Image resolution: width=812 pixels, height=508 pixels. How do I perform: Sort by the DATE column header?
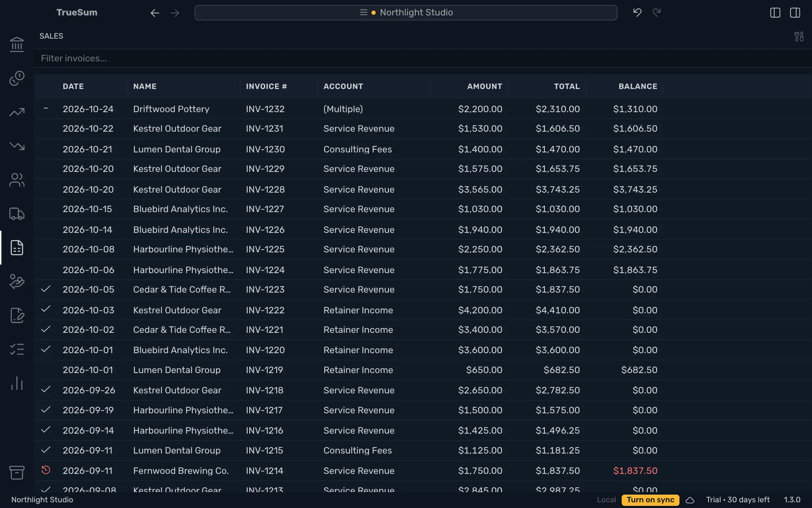[x=73, y=86]
